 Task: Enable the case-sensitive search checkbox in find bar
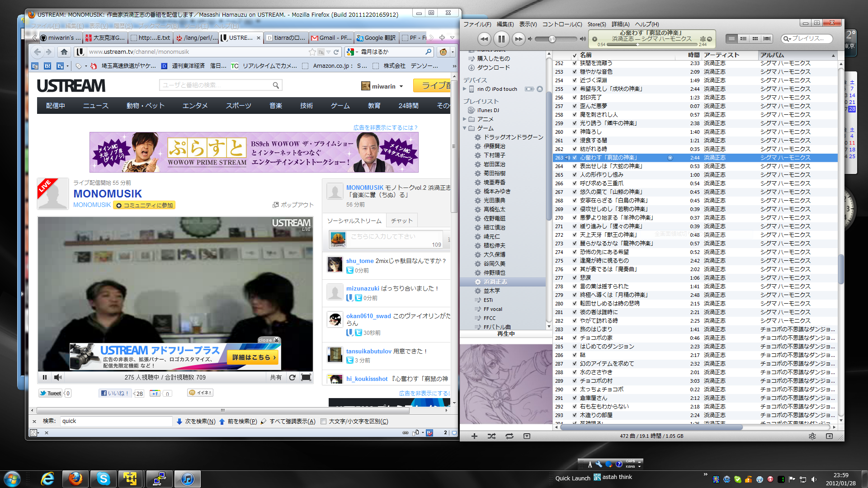coord(323,422)
